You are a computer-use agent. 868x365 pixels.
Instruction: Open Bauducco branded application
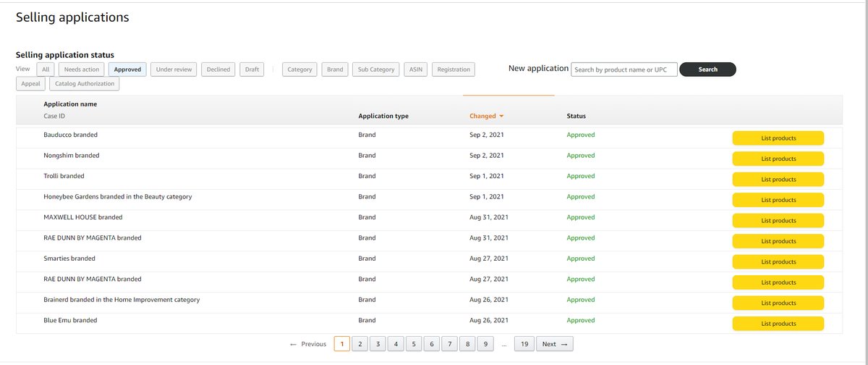click(71, 135)
